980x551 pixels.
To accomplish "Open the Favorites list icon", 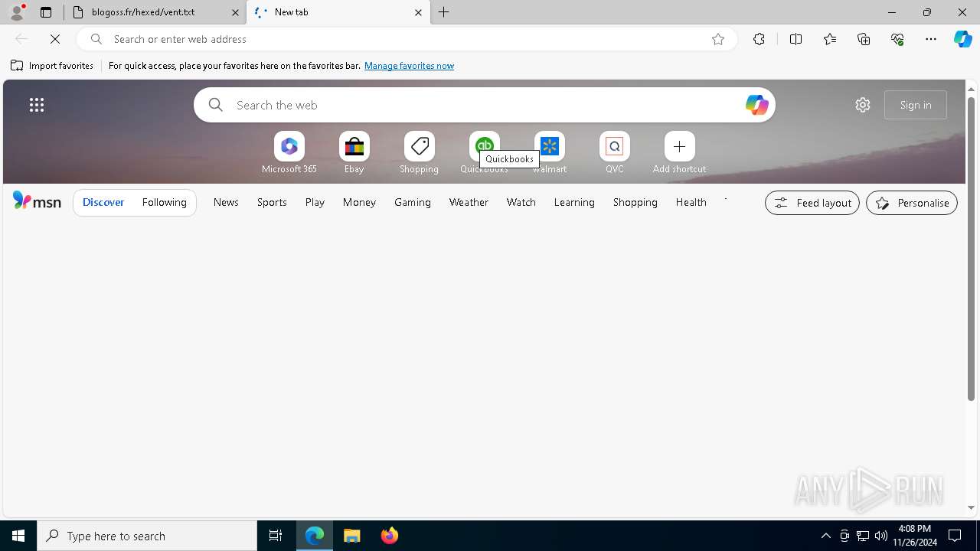I will coord(830,39).
